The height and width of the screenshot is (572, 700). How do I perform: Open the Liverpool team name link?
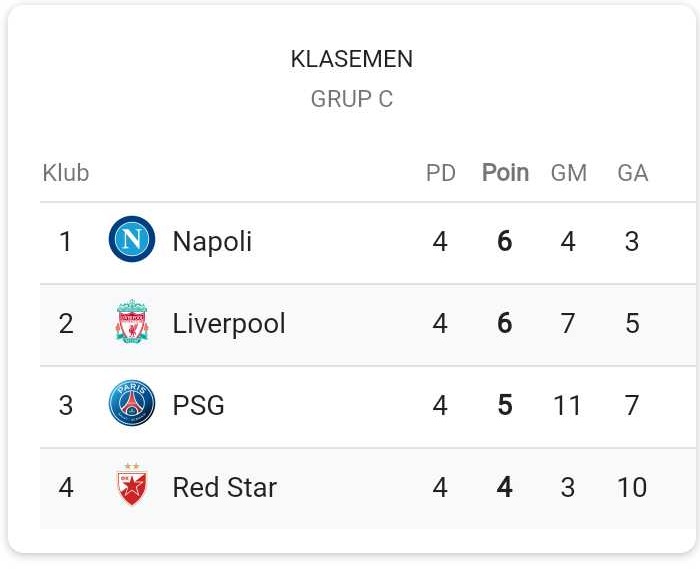(229, 324)
